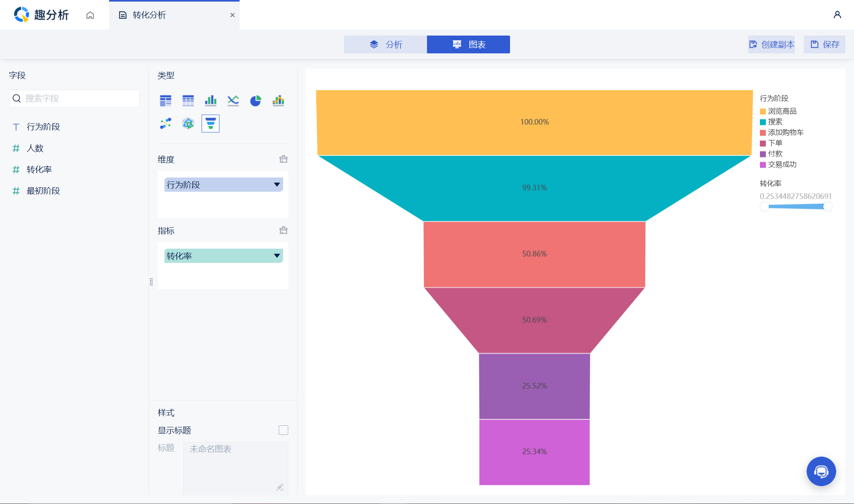The height and width of the screenshot is (504, 854).
Task: Click the 创建副本 button
Action: click(771, 44)
